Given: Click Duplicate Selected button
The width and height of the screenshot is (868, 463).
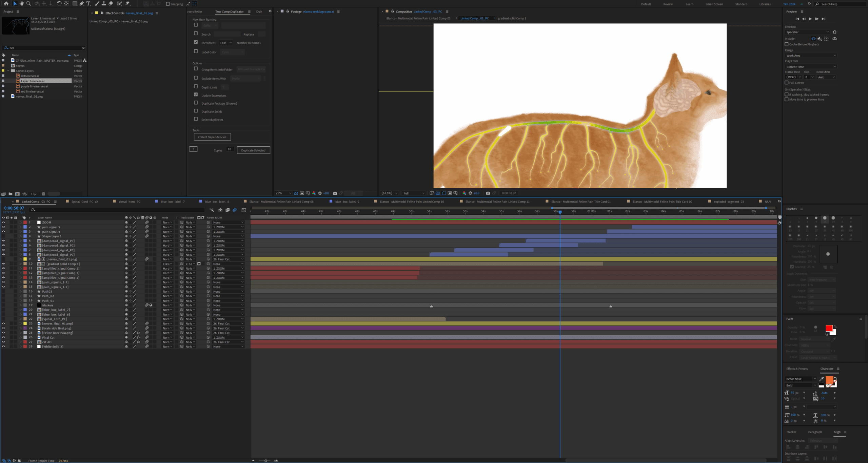Looking at the screenshot, I should pos(253,150).
